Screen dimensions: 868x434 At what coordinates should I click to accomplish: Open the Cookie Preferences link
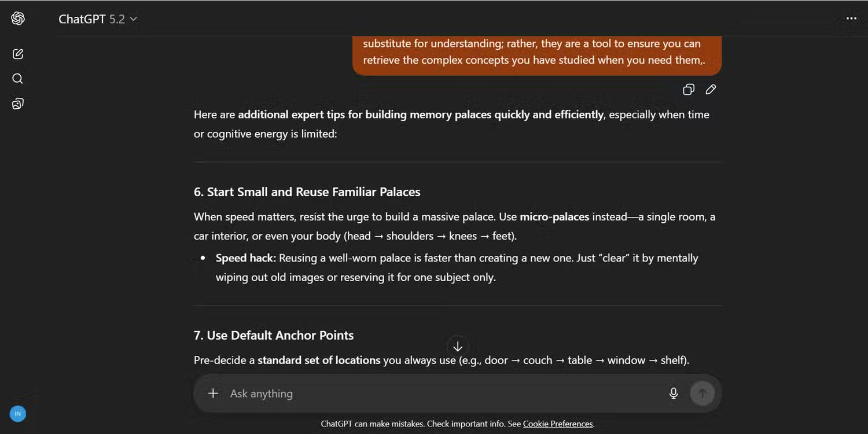coord(558,424)
